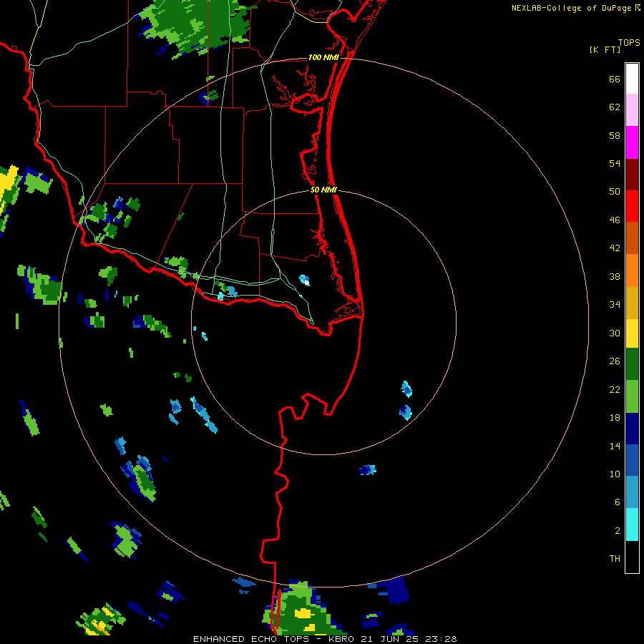
Task: Select the dark orange legend swatch
Action: (632, 238)
